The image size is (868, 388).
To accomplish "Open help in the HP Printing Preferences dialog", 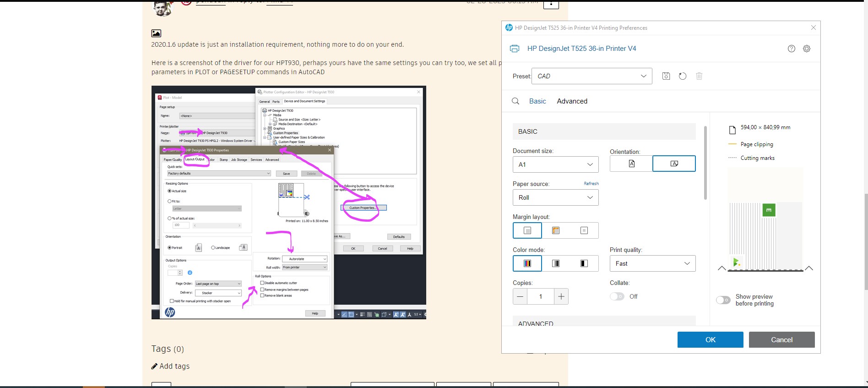I will (x=791, y=49).
